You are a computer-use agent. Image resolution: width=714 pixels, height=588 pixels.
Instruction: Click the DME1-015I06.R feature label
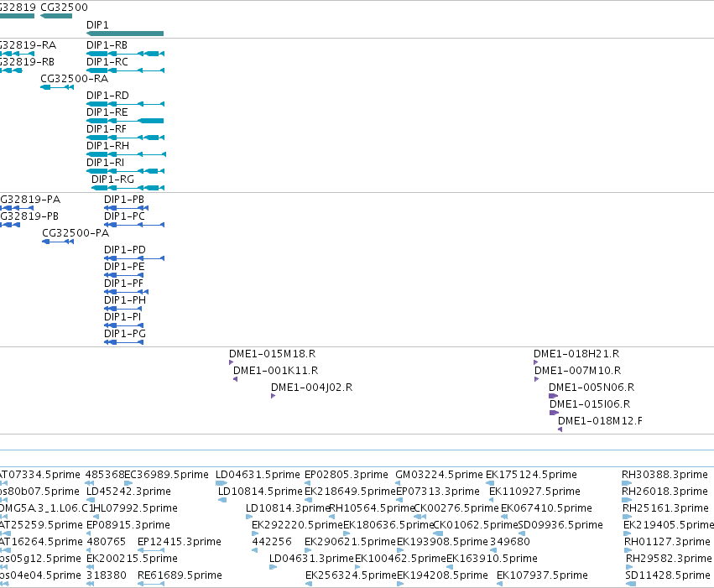[x=590, y=405]
